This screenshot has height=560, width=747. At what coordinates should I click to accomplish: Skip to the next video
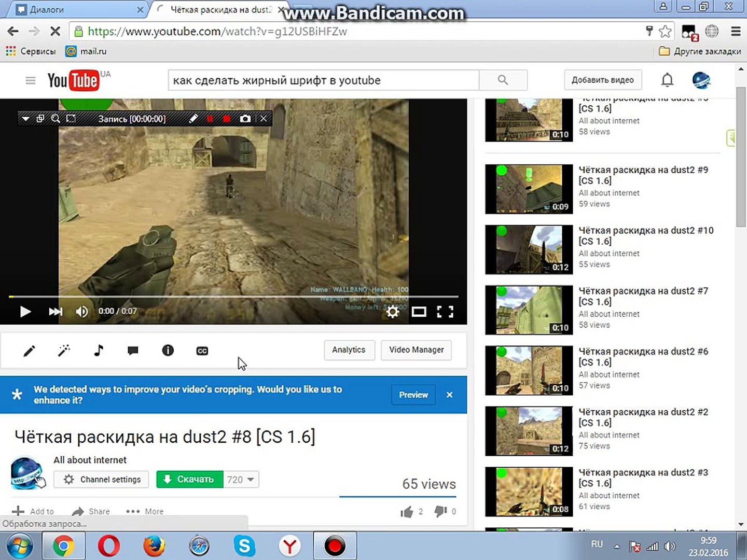tap(56, 311)
